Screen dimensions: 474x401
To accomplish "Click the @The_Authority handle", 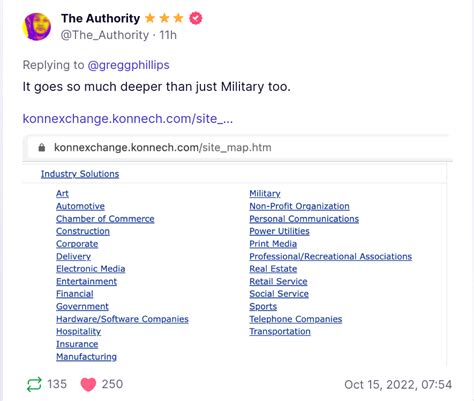I will coord(105,35).
